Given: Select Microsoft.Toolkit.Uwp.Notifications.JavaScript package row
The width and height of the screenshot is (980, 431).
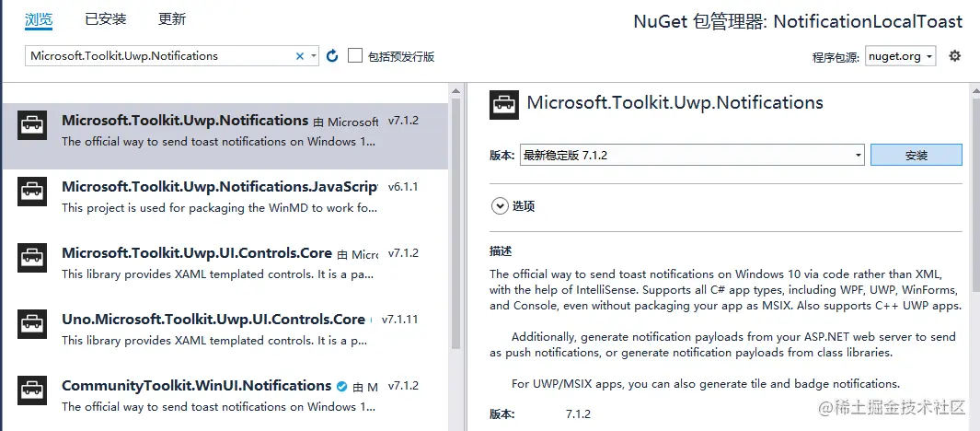Looking at the screenshot, I should tap(225, 203).
